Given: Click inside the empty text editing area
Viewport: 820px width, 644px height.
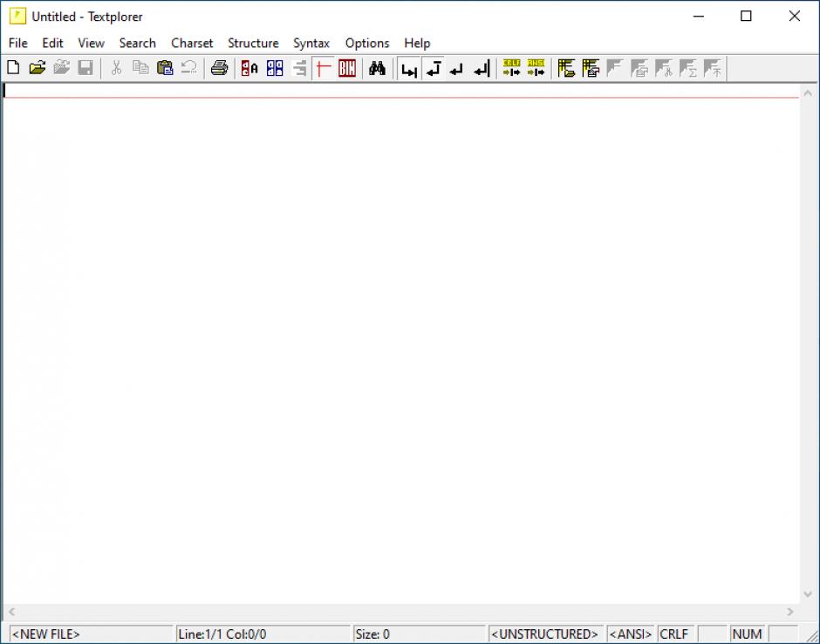Looking at the screenshot, I should tap(401, 349).
